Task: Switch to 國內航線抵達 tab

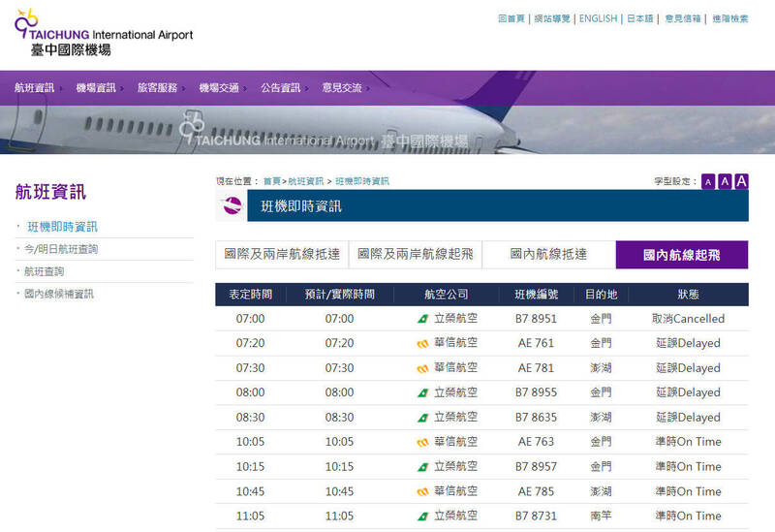Action: (548, 255)
